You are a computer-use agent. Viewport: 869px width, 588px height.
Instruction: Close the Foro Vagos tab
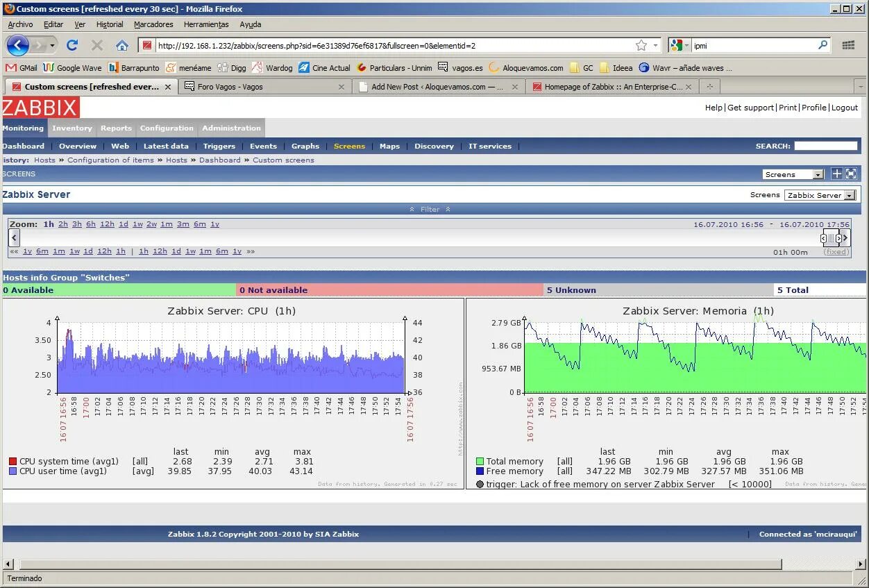click(341, 87)
